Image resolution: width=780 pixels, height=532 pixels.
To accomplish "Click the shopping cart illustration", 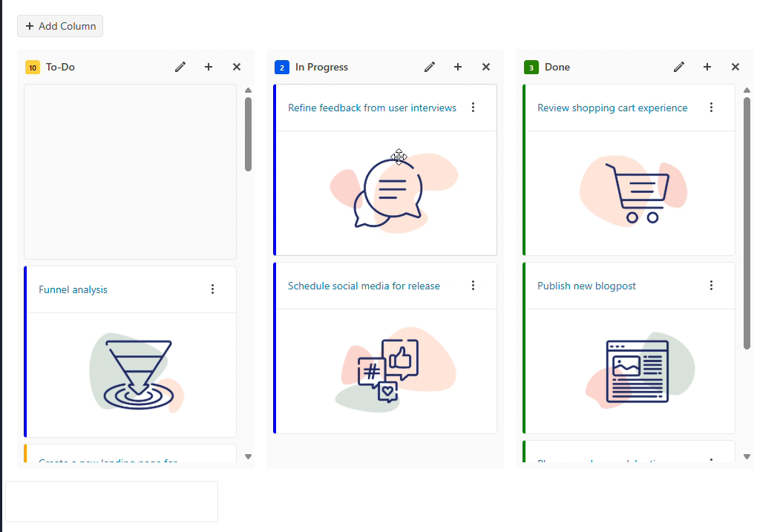I will 635,193.
